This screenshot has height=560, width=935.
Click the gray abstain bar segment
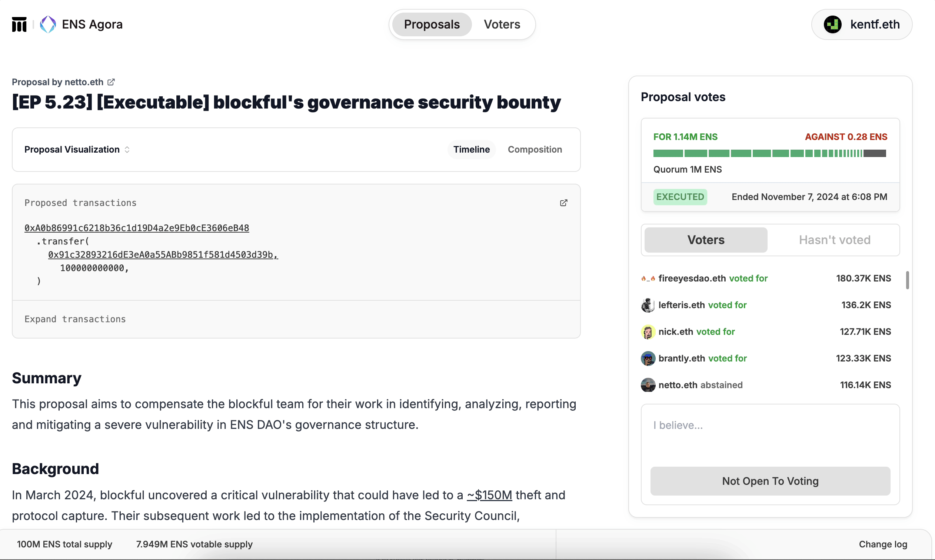click(x=874, y=153)
